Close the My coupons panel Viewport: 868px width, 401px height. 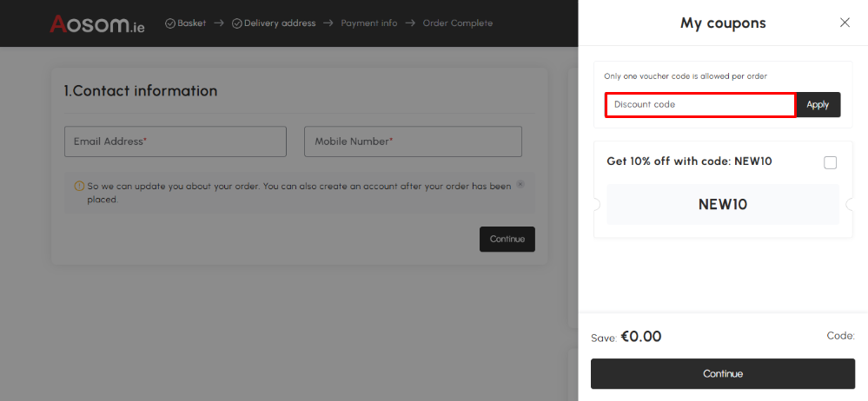click(845, 23)
